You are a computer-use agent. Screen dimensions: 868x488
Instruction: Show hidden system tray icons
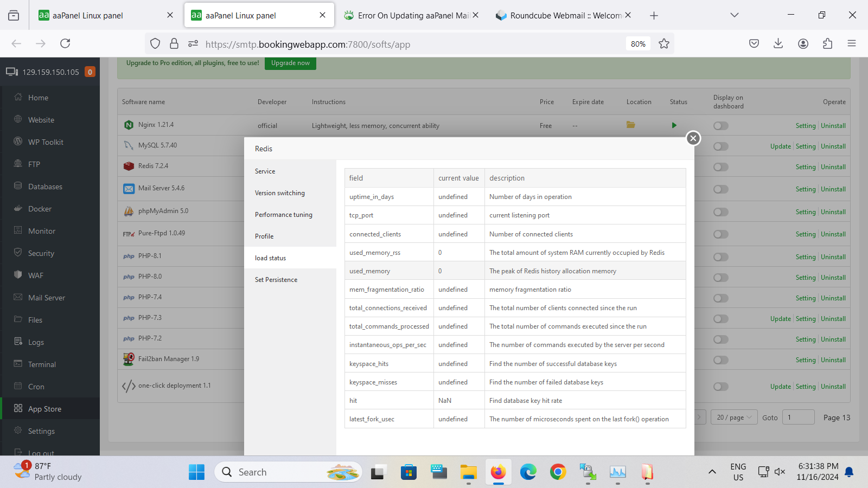[x=712, y=472]
